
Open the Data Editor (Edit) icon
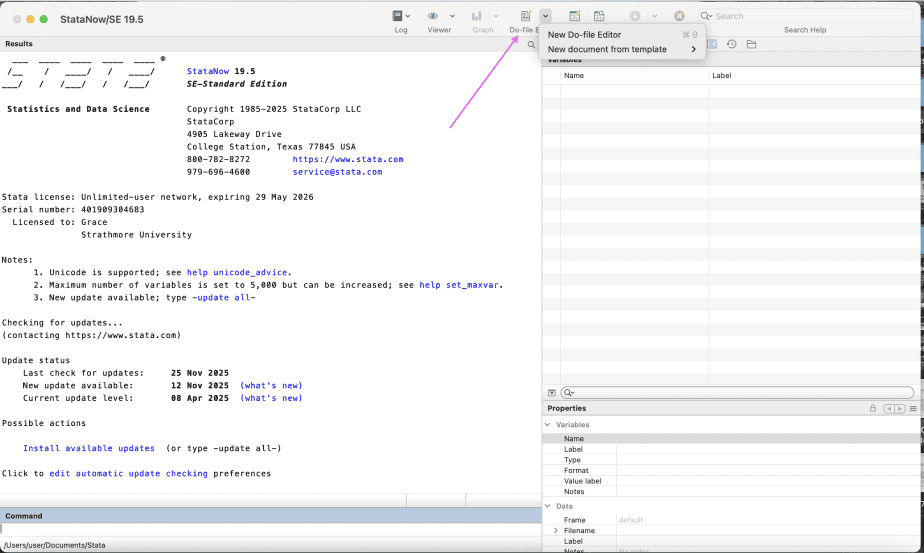coord(575,16)
